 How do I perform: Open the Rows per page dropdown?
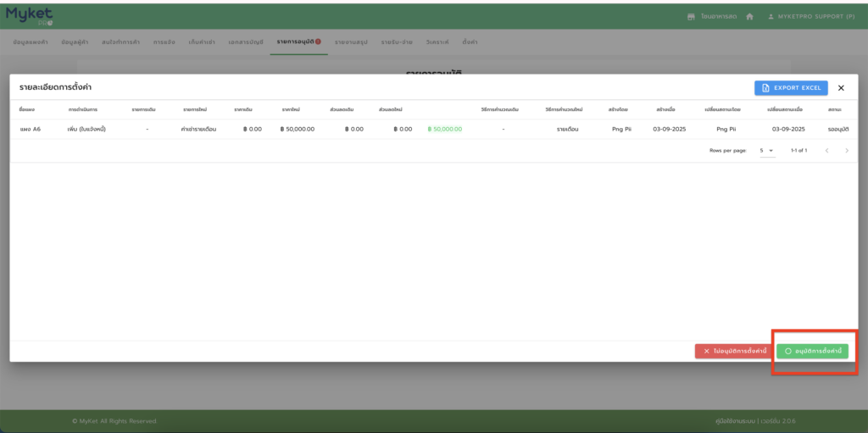(x=767, y=151)
